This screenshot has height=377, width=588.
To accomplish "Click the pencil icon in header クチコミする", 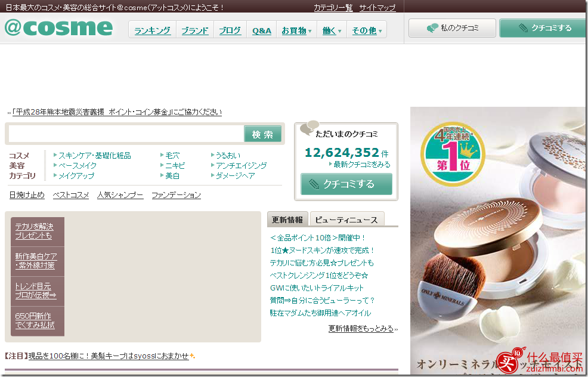I will point(523,28).
